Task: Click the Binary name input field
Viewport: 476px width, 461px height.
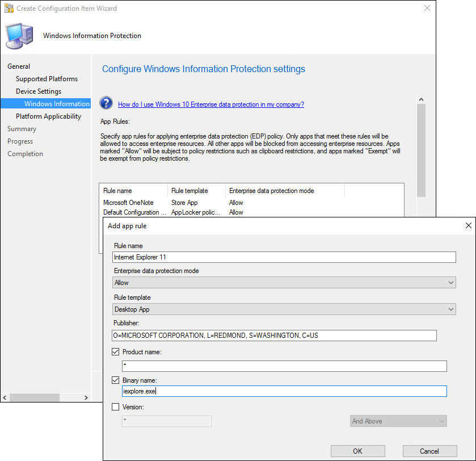Action: pos(284,391)
